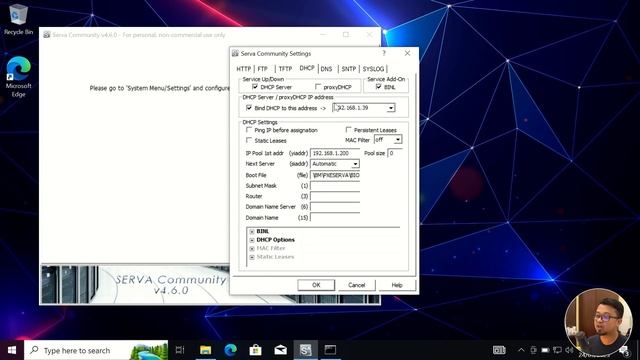Switch to the SNTP tab
640x360 pixels.
[349, 69]
